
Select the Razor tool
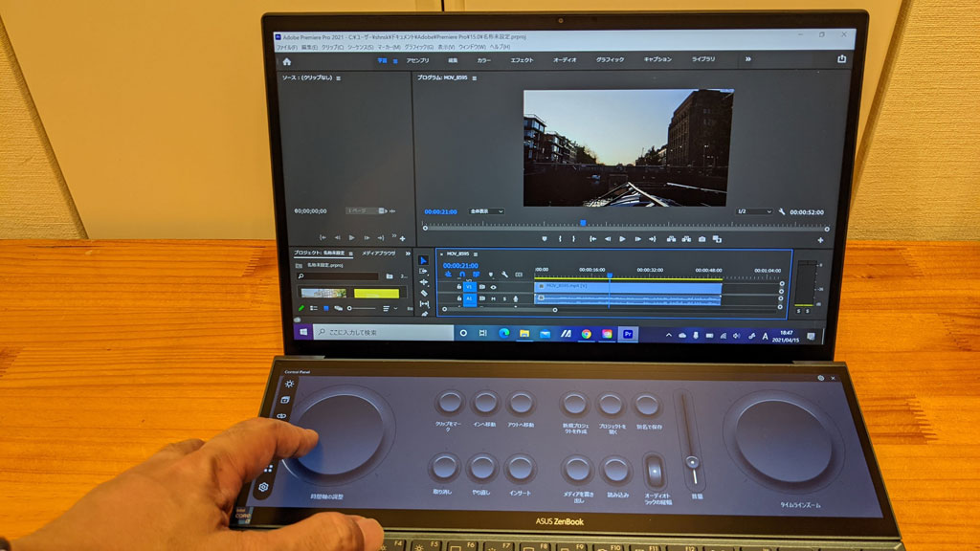[424, 293]
